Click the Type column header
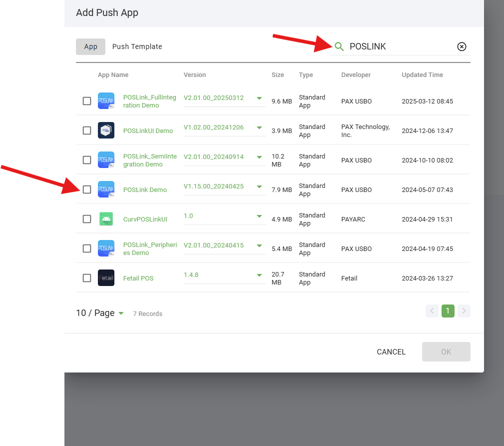This screenshot has width=504, height=446. click(306, 74)
